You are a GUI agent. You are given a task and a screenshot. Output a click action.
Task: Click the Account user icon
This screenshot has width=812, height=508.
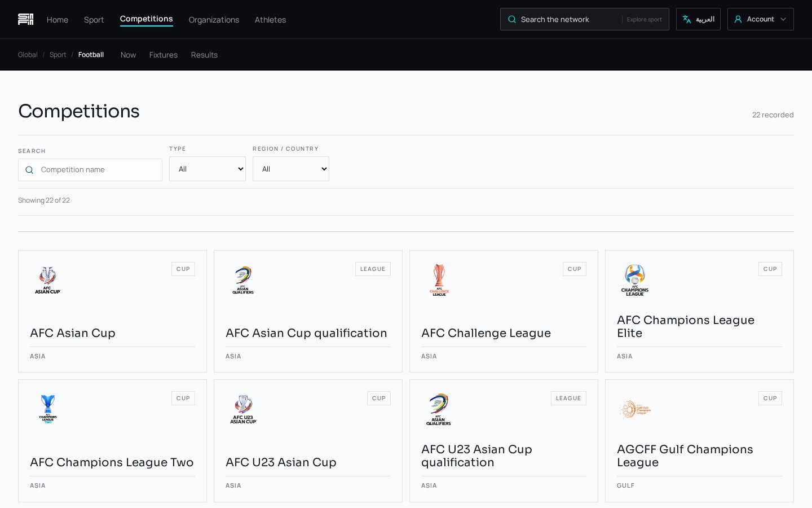[x=738, y=19]
